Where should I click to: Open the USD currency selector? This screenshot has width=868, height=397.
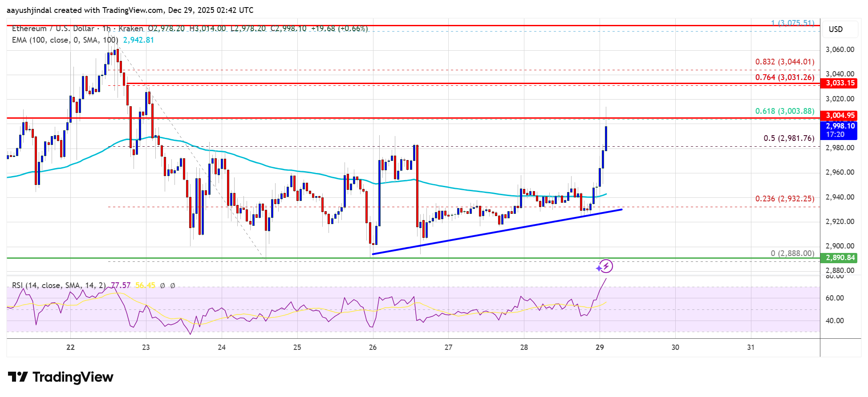click(835, 29)
